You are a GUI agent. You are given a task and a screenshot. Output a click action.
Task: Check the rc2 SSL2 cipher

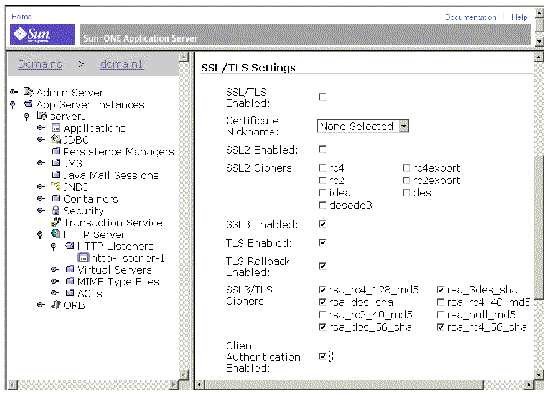322,181
